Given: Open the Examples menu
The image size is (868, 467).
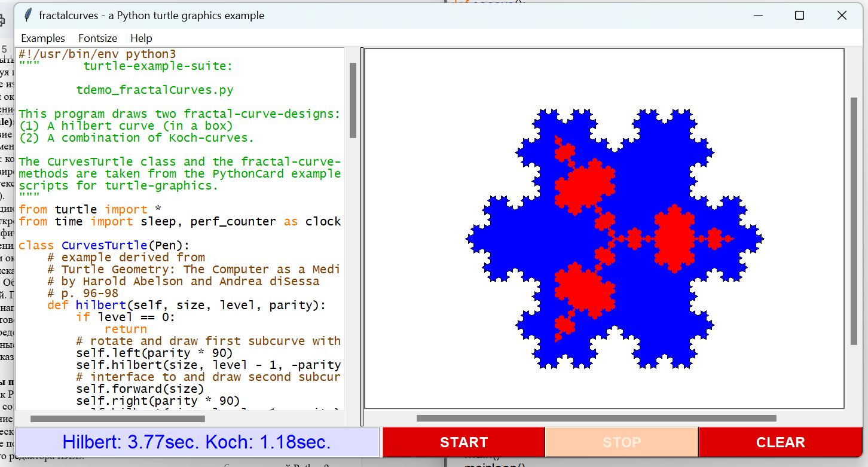Looking at the screenshot, I should (x=43, y=38).
